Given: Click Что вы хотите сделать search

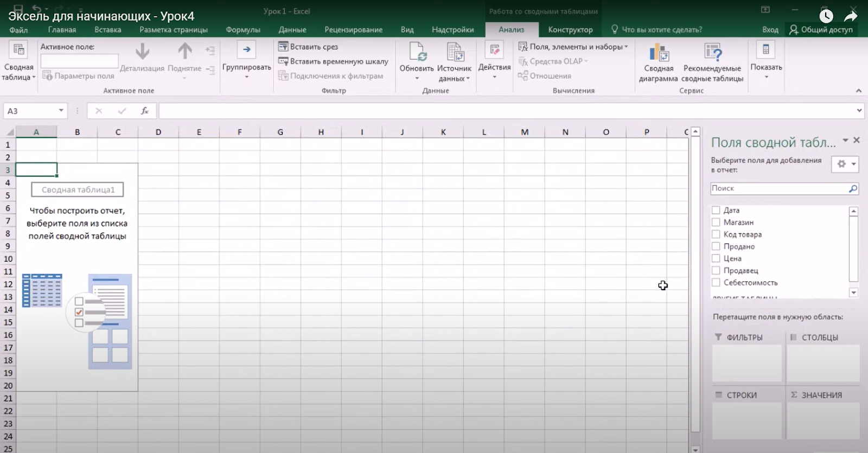Looking at the screenshot, I should (x=656, y=30).
